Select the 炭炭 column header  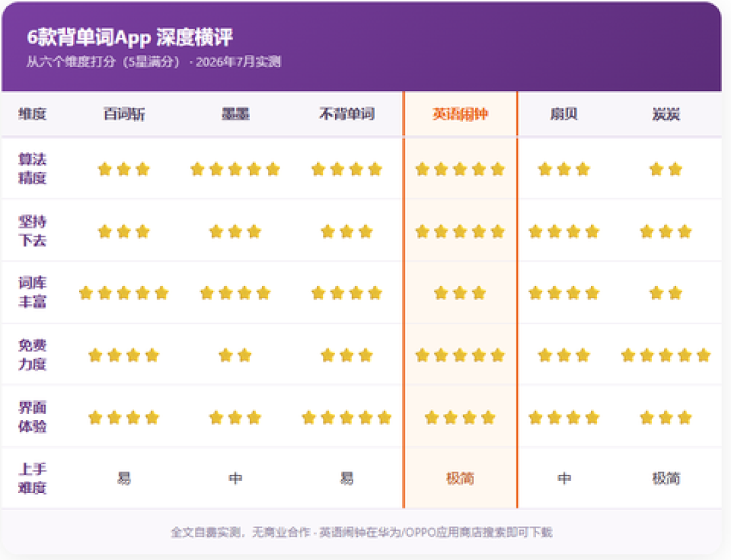pyautogui.click(x=666, y=114)
